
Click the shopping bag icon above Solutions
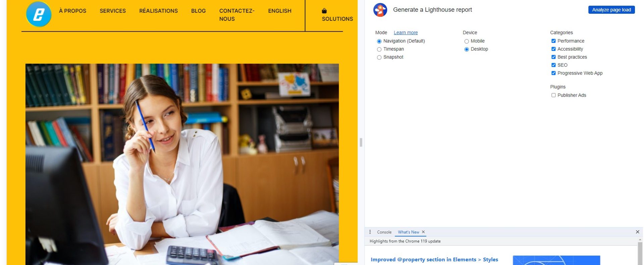324,11
